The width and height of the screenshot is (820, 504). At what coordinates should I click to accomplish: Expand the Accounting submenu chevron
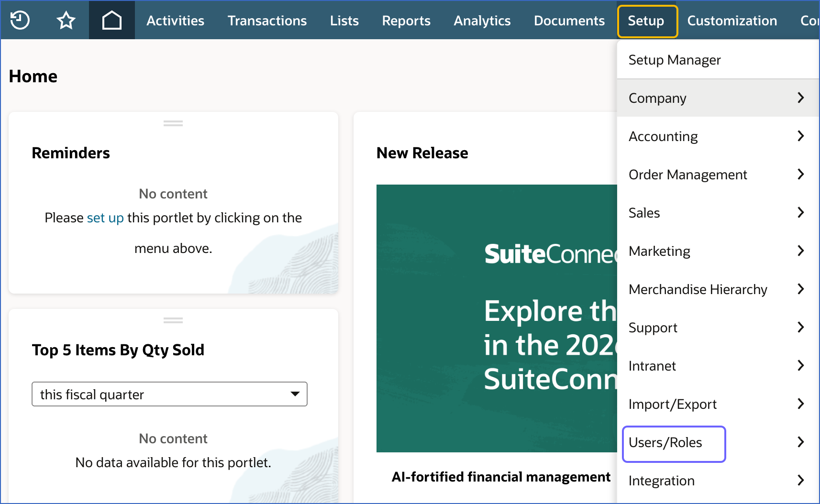[800, 136]
